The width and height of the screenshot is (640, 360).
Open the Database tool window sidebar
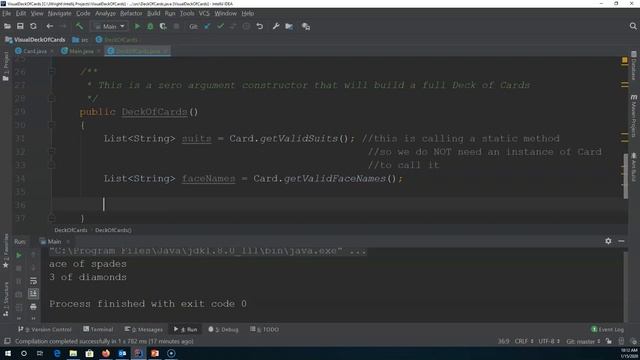pos(633,65)
